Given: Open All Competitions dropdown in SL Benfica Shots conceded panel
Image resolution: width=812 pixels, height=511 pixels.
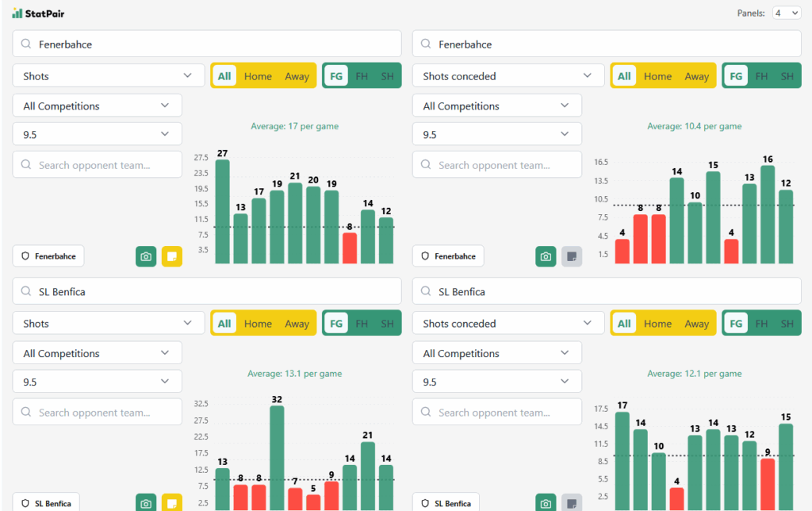Looking at the screenshot, I should [x=496, y=353].
